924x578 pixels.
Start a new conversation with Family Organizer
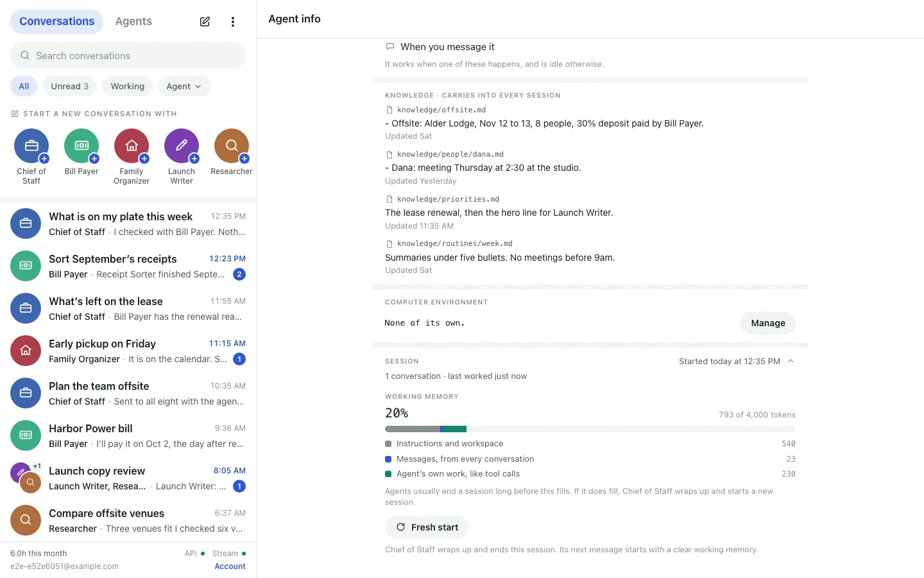(132, 157)
